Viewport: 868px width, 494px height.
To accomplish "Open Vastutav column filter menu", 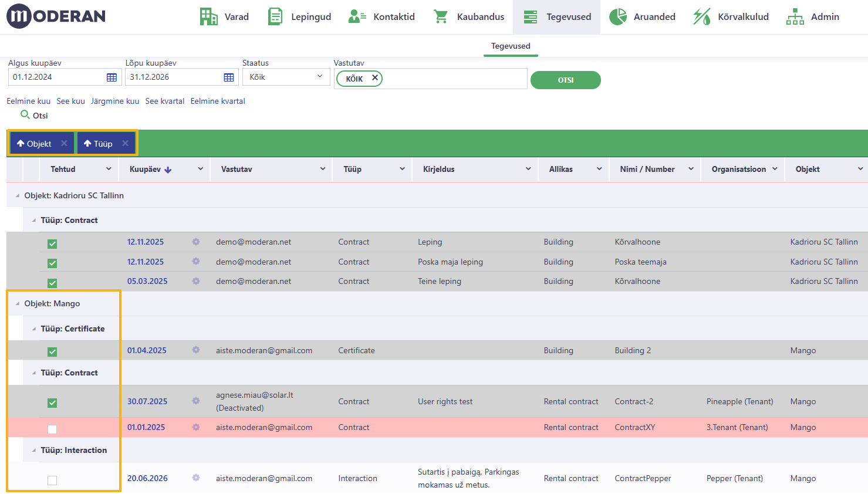I will click(x=322, y=169).
